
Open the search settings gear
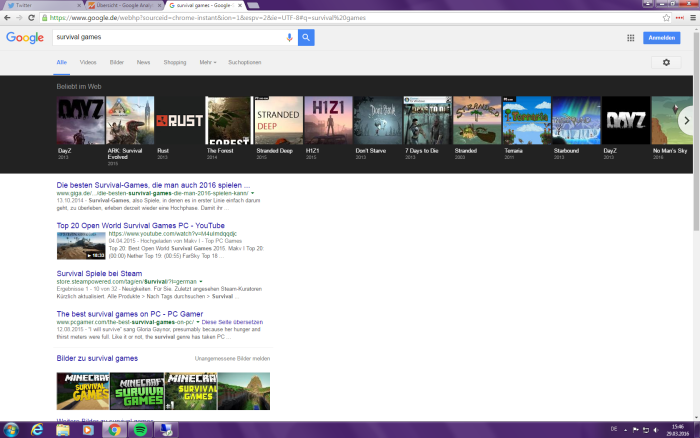666,63
